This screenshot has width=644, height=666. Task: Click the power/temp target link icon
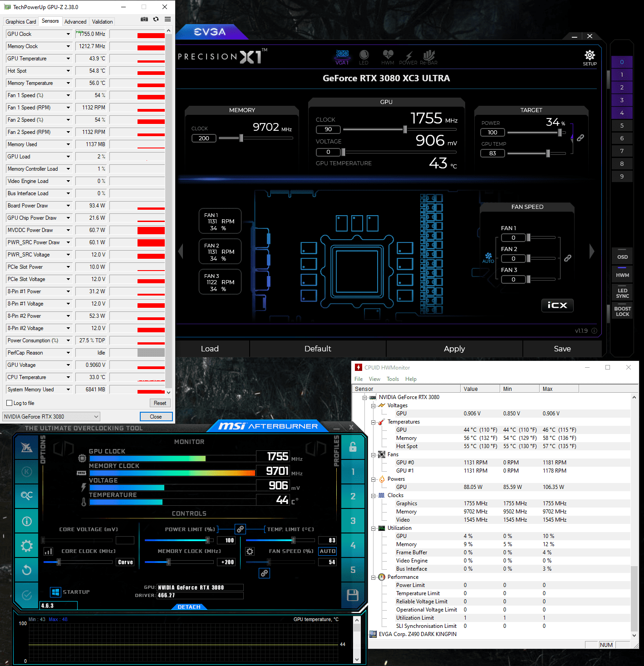point(580,138)
